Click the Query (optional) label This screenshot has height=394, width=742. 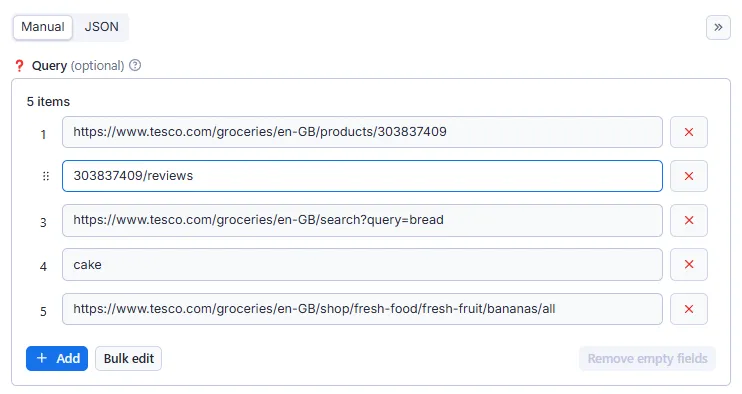78,66
